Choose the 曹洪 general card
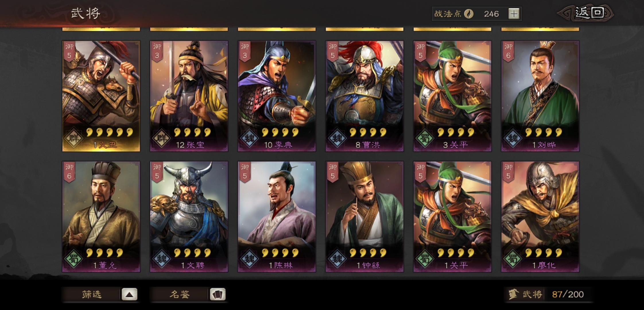Viewport: 644px width, 310px height. coord(365,96)
